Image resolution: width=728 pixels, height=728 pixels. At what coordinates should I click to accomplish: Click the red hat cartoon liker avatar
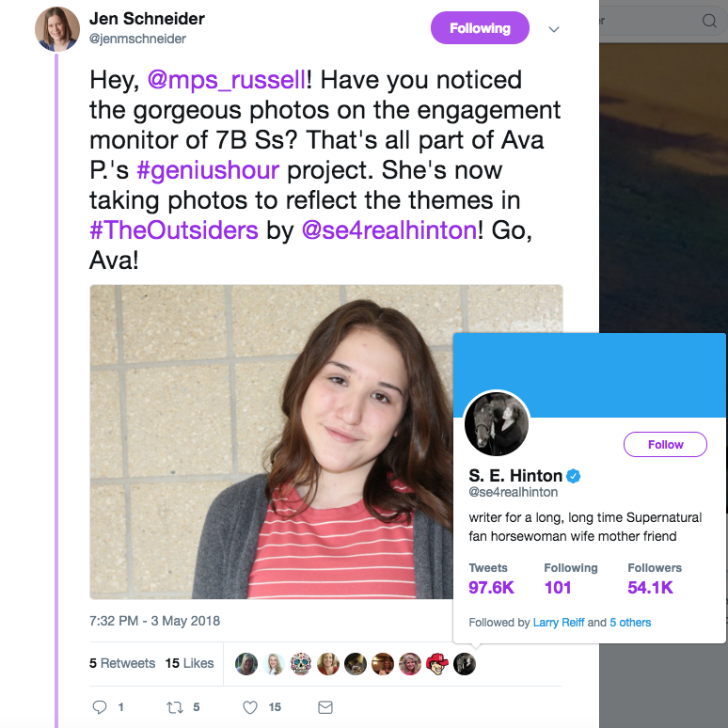436,663
